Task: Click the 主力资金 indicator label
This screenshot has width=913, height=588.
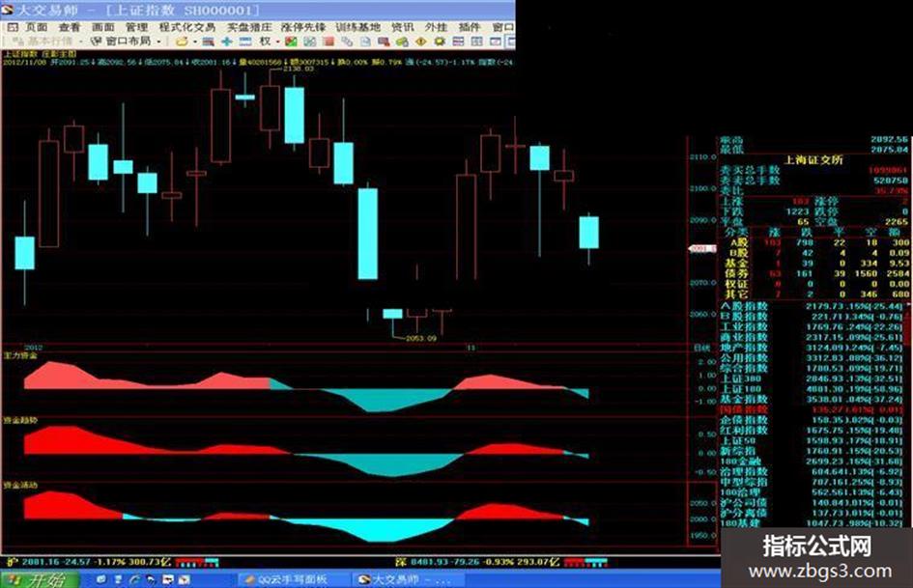Action: (20, 355)
